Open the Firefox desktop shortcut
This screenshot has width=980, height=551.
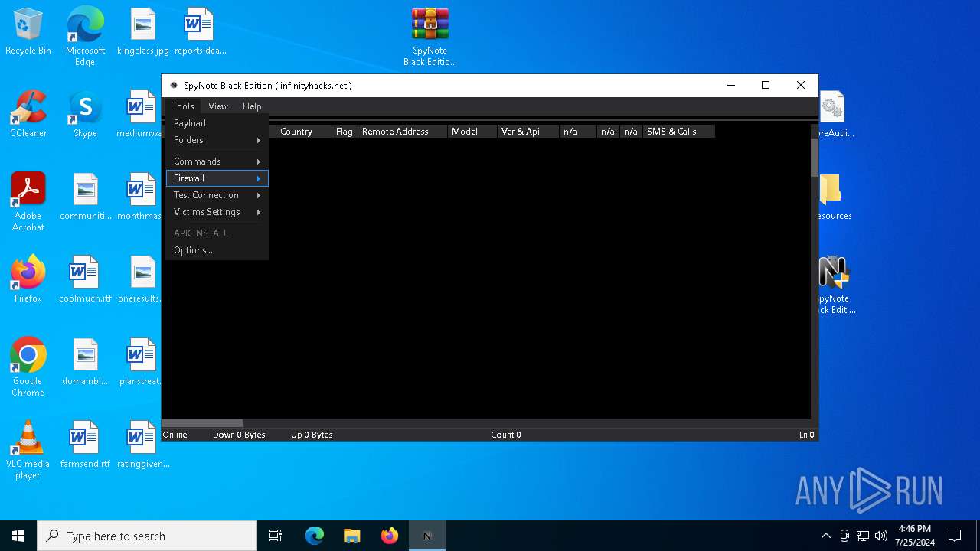click(x=28, y=279)
